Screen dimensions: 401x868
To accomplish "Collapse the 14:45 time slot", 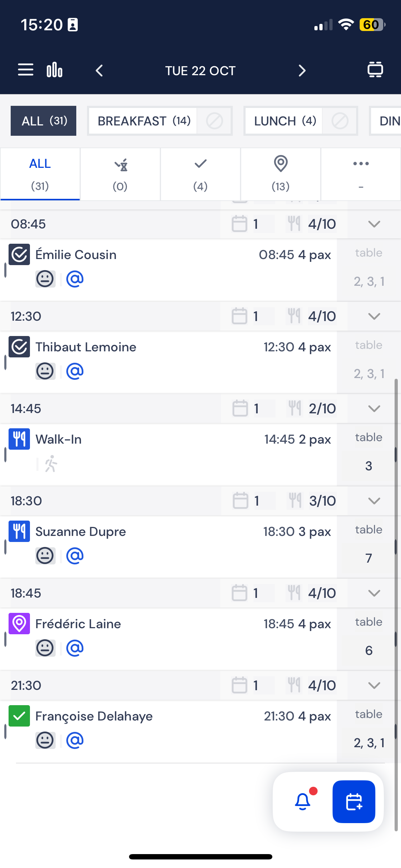I will click(374, 409).
